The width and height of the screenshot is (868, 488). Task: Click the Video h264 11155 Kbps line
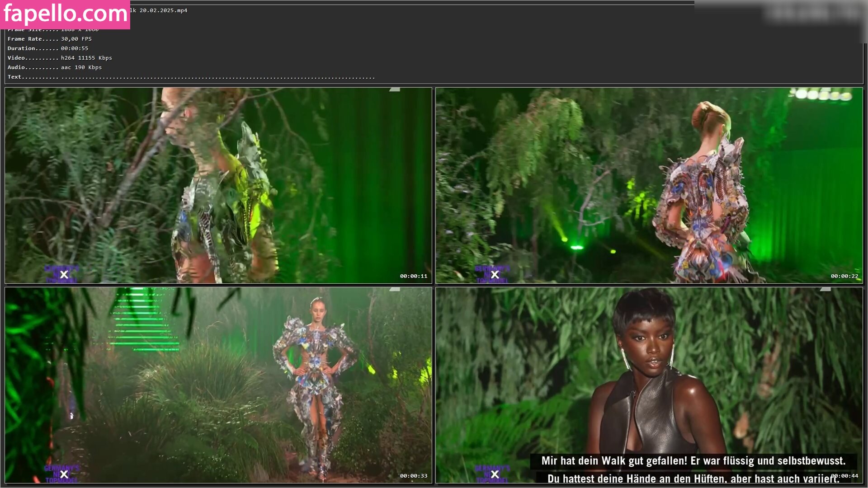pyautogui.click(x=60, y=58)
